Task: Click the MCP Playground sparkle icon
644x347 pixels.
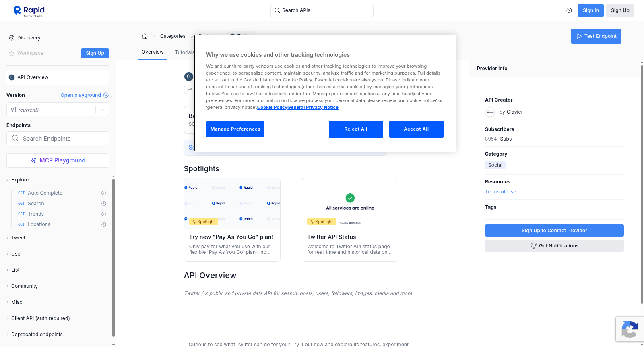Action: coord(33,160)
